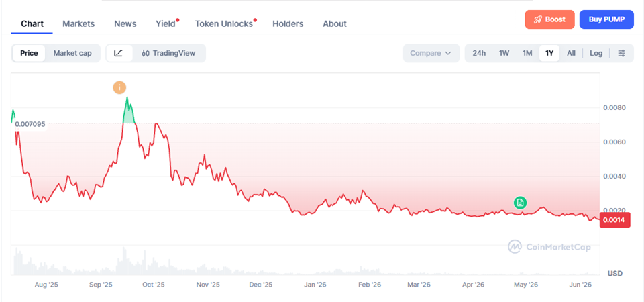Switch chart to Market cap
The image size is (644, 302).
pyautogui.click(x=72, y=53)
